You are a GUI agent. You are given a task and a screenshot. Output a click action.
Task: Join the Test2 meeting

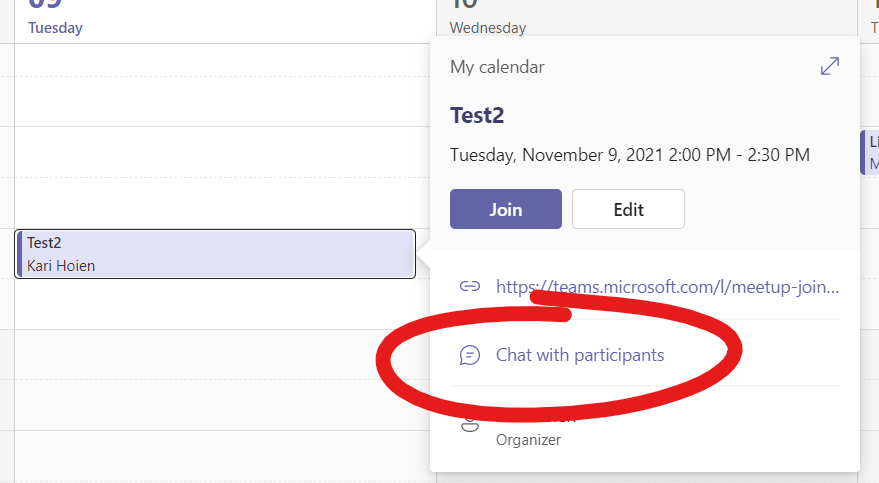point(505,209)
